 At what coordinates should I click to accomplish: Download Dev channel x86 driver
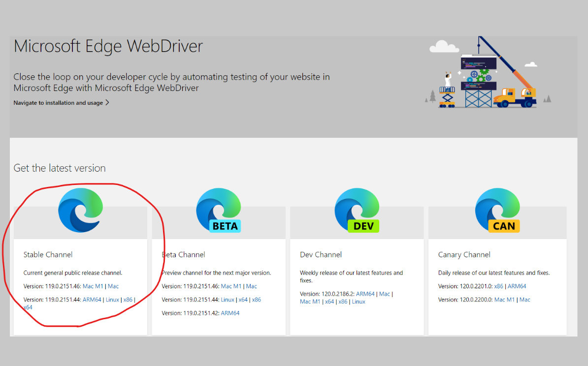tap(343, 302)
